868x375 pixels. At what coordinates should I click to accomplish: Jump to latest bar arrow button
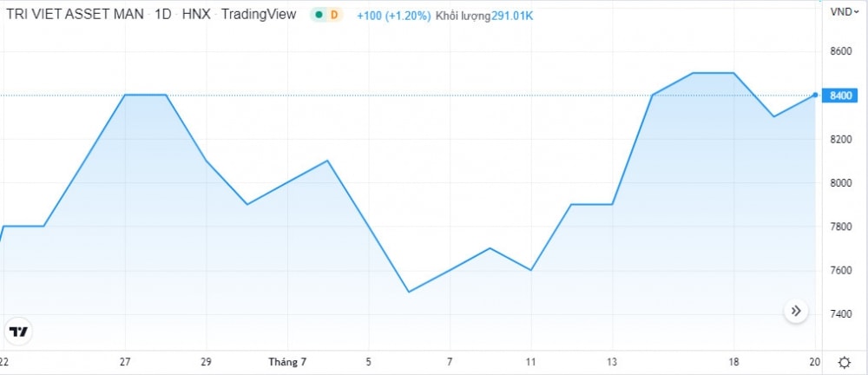[796, 311]
